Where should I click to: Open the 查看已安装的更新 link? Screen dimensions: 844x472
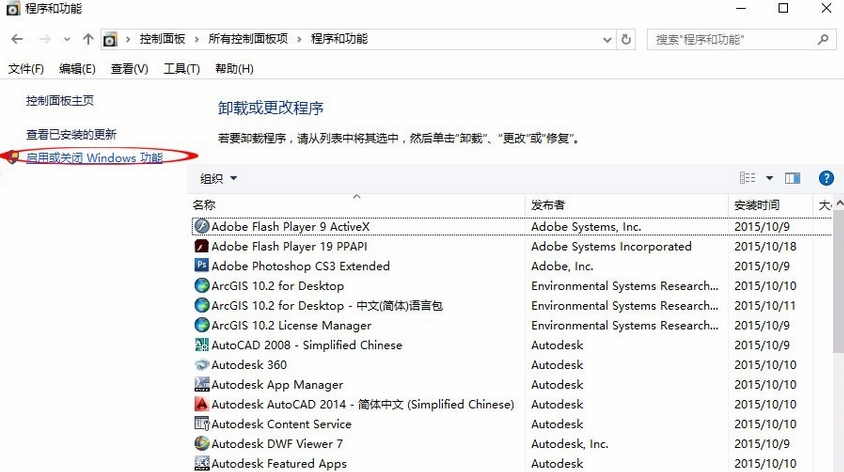click(x=71, y=134)
